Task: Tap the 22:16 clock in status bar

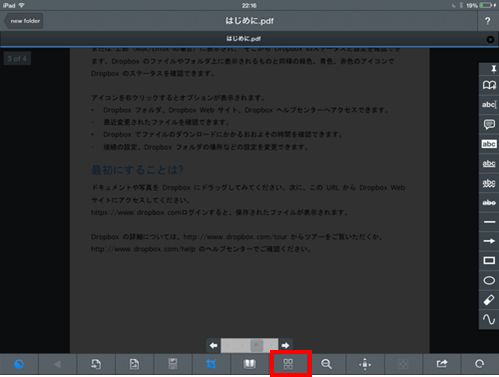Action: click(249, 5)
